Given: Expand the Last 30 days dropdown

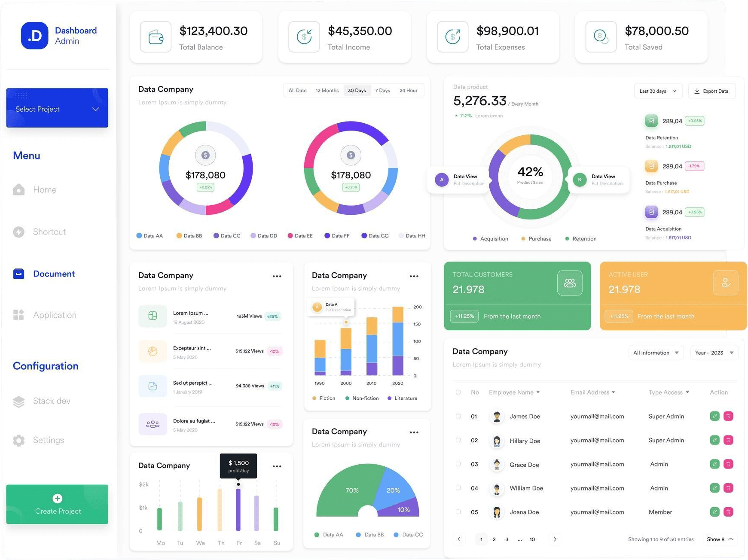Looking at the screenshot, I should 658,91.
